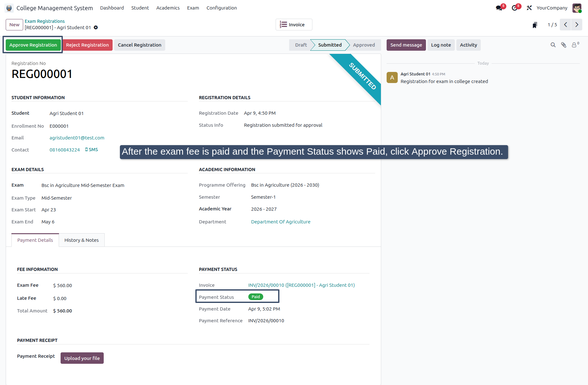Screen dimensions: 588x385
Task: Click Approve Registration button
Action: [x=33, y=45]
